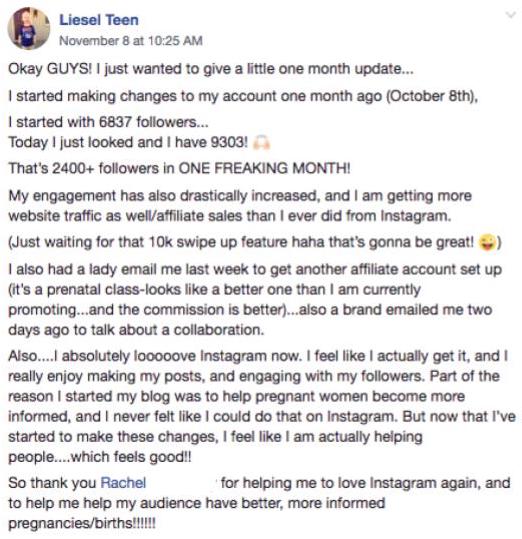Click the '10k swipe up feature' sentence

coord(255,243)
